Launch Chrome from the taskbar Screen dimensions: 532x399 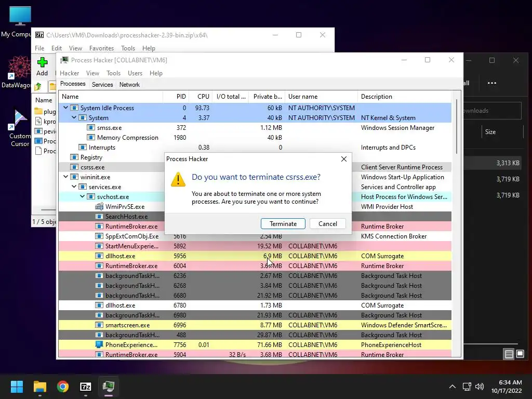pos(63,387)
